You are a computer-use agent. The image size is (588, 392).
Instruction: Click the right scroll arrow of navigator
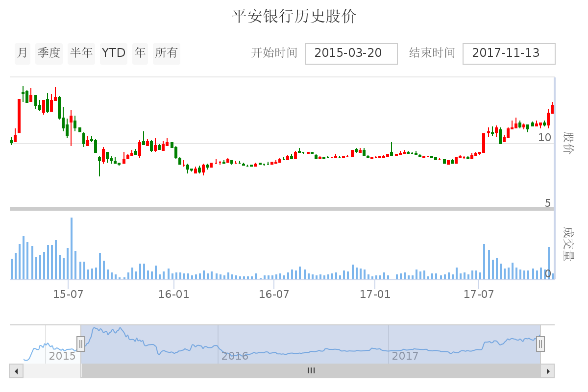(548, 371)
